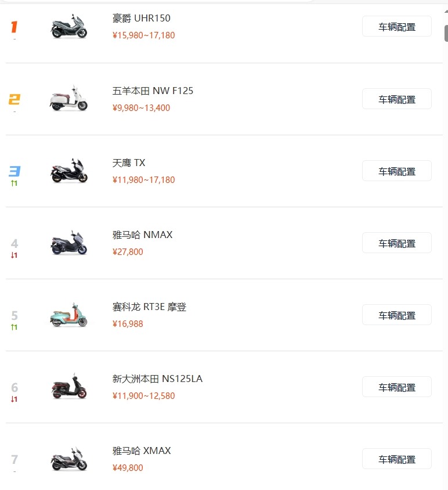Open the 豪爵 UHR150 title link
The height and width of the screenshot is (490, 448).
click(142, 19)
